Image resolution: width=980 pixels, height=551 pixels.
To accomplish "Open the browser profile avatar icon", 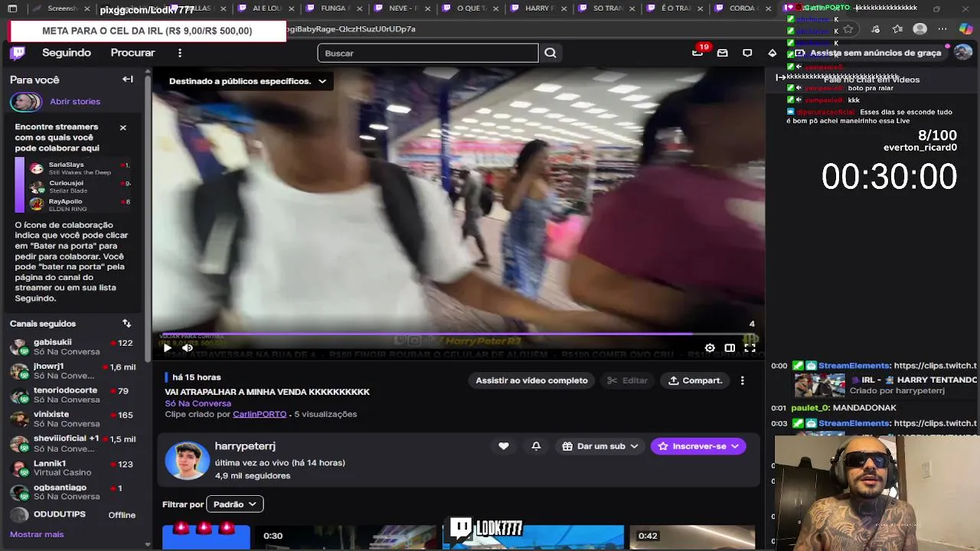I will 920,29.
